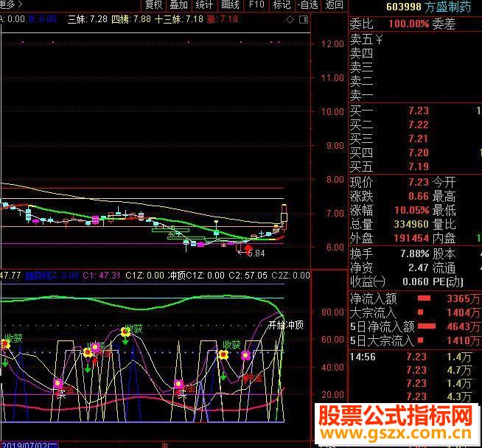This screenshot has width=482, height=448.
Task: Select the 买四 price 7.20
Action: (x=419, y=153)
